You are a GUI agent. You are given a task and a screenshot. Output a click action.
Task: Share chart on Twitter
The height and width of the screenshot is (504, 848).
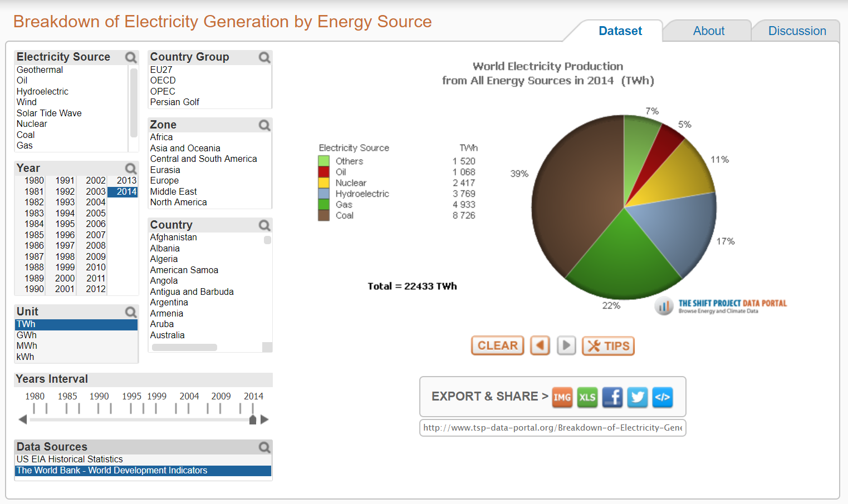click(638, 397)
